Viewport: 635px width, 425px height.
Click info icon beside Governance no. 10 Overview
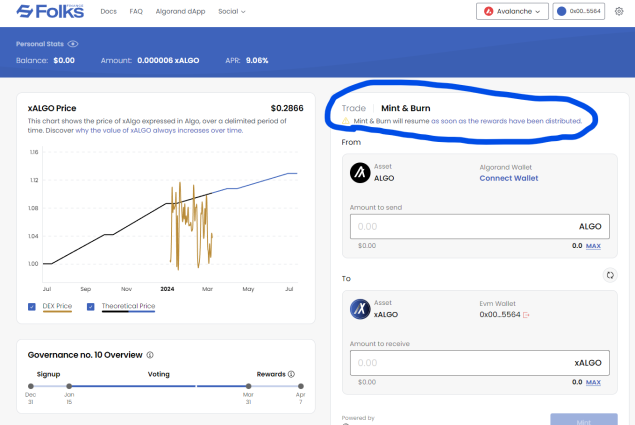(150, 355)
